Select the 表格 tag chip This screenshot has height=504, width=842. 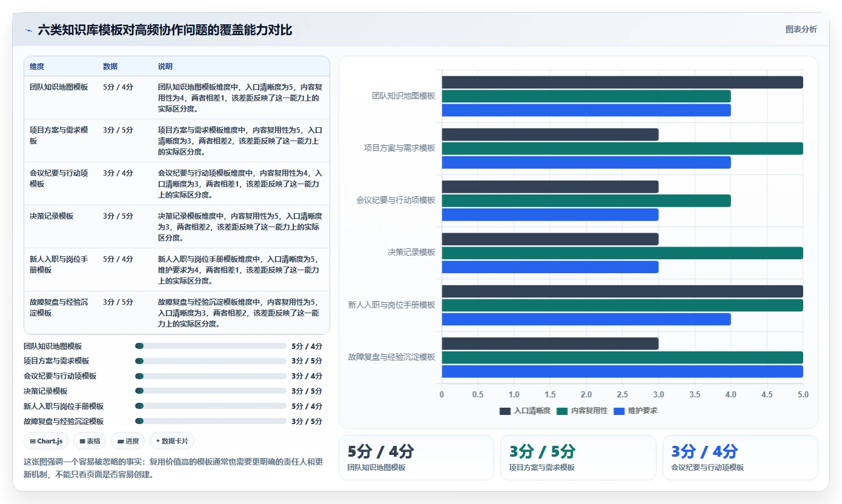tap(90, 441)
